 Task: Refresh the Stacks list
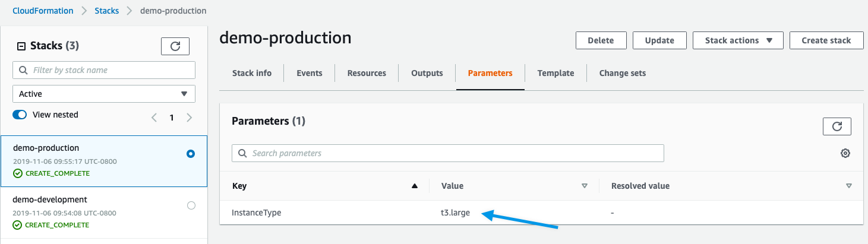click(175, 46)
